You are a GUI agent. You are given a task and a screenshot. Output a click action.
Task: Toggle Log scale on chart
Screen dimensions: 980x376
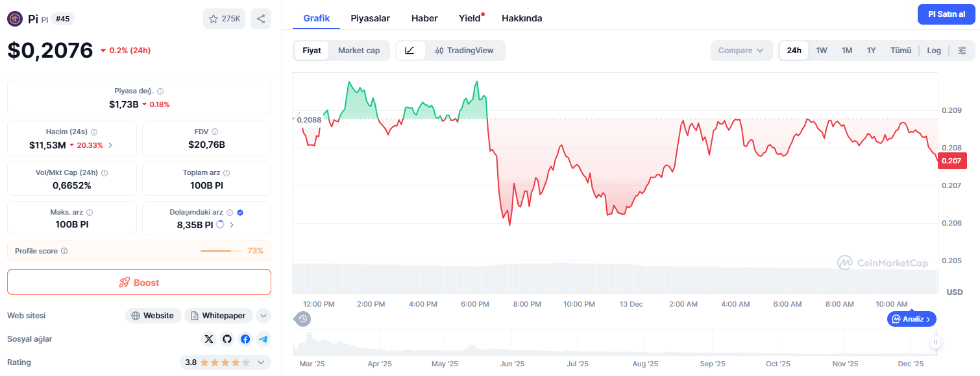click(934, 51)
